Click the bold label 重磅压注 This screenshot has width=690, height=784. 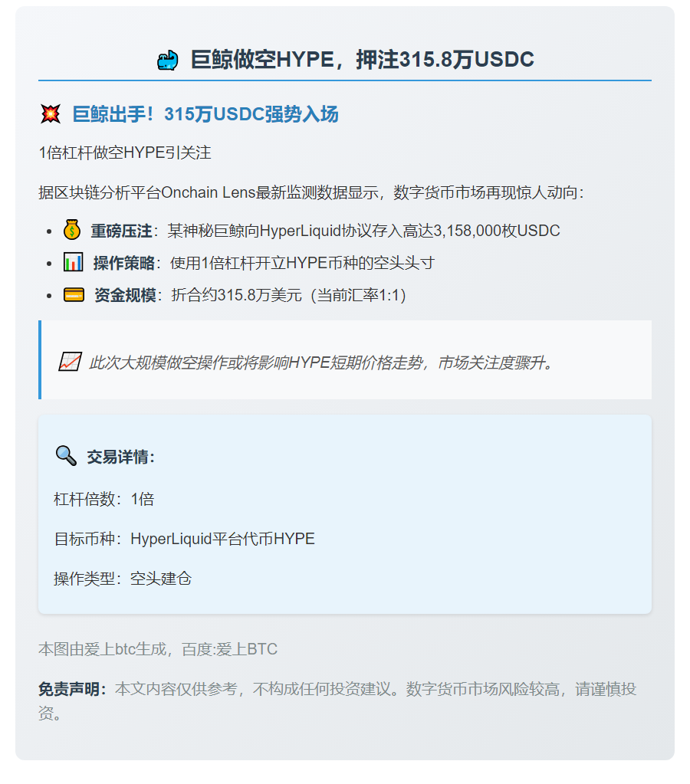click(x=121, y=231)
